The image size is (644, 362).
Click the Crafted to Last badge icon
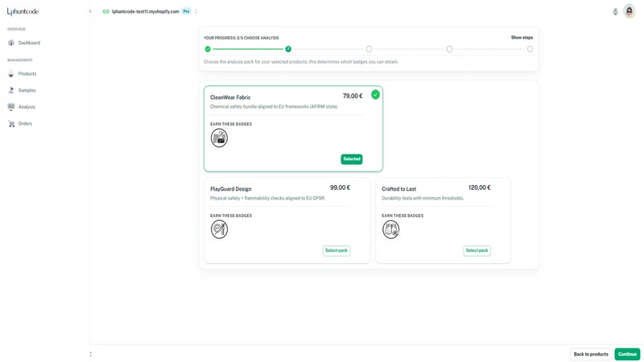tap(390, 229)
